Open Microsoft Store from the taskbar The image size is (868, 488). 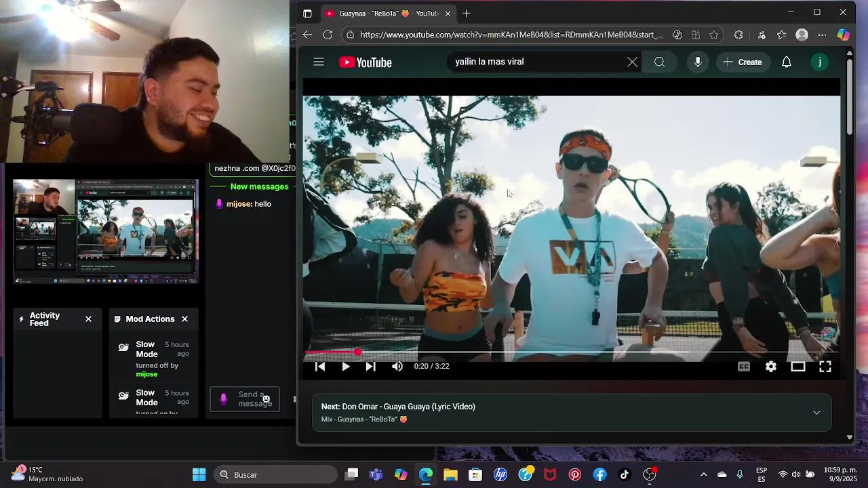(475, 474)
